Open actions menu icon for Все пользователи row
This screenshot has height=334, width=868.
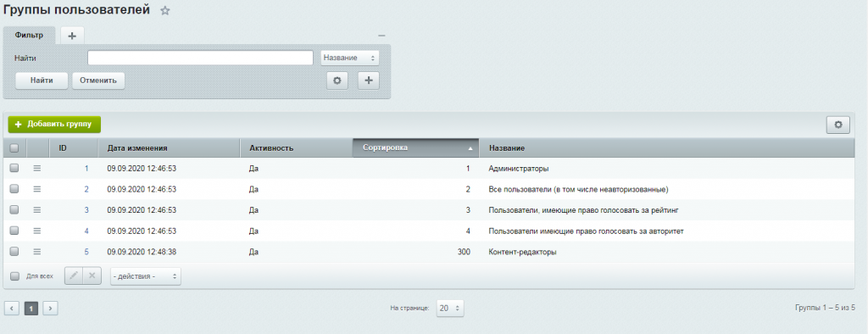coord(37,189)
